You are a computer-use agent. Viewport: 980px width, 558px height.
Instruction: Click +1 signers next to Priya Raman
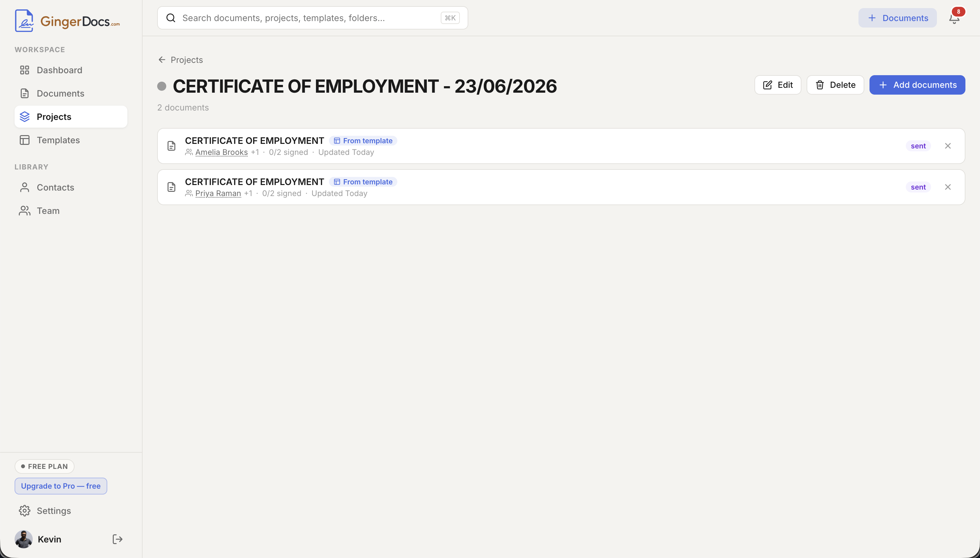tap(248, 193)
